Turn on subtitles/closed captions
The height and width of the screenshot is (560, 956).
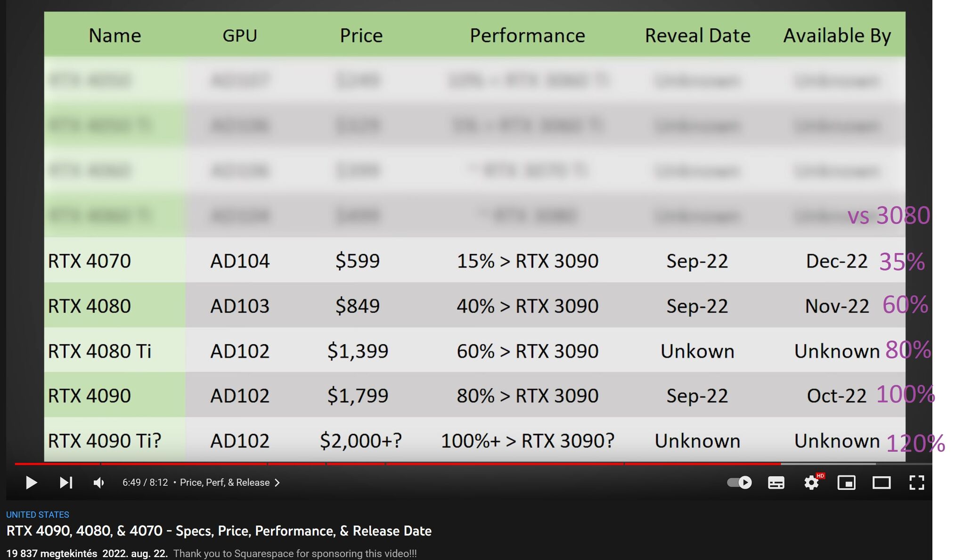pyautogui.click(x=776, y=482)
